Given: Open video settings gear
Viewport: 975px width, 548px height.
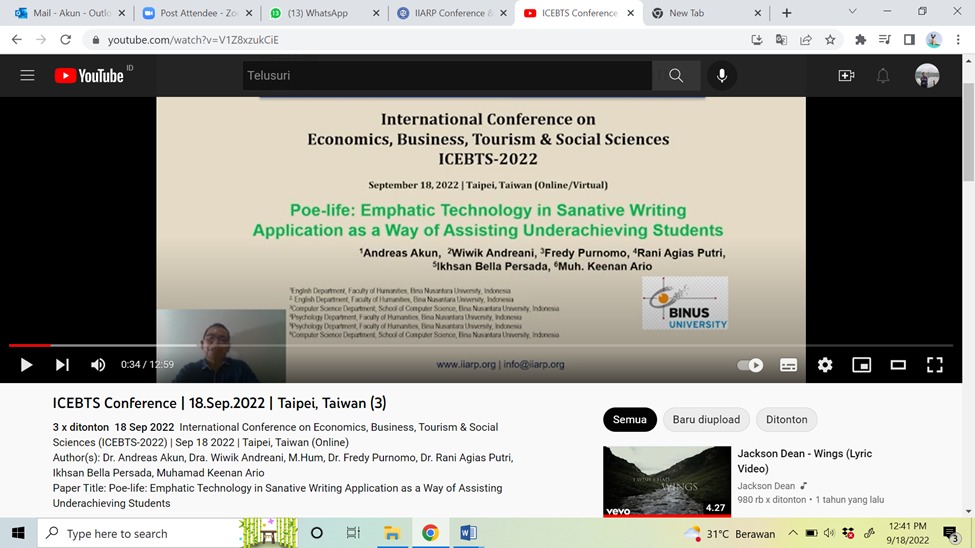Looking at the screenshot, I should tap(825, 365).
